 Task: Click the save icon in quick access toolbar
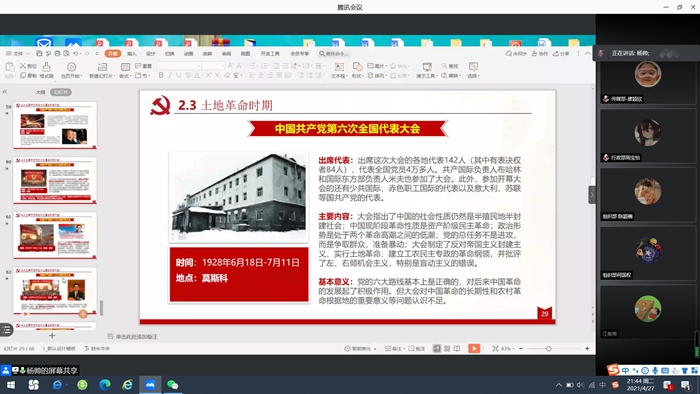pos(39,54)
